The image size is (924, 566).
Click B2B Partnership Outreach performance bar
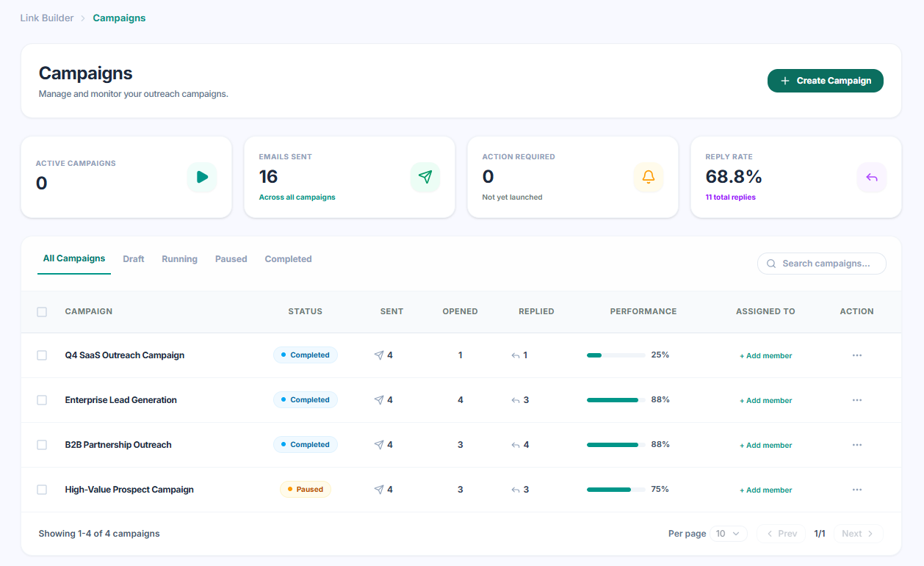click(x=616, y=445)
